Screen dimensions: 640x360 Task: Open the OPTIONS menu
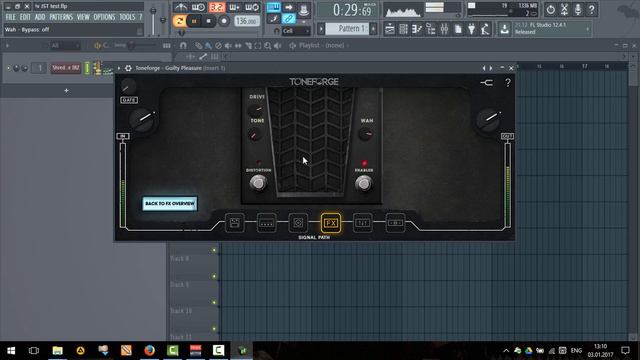[x=104, y=17]
